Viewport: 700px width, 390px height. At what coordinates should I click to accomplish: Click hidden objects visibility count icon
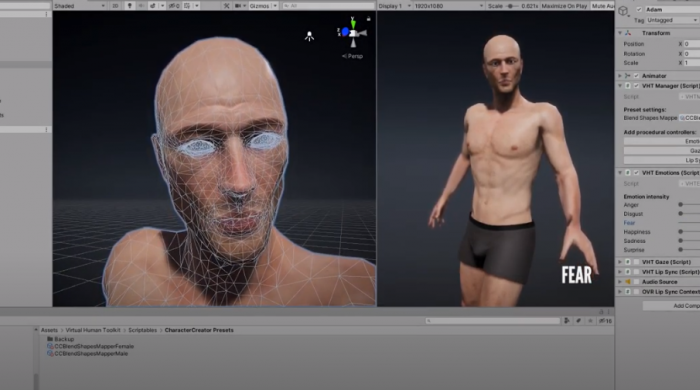(x=174, y=6)
